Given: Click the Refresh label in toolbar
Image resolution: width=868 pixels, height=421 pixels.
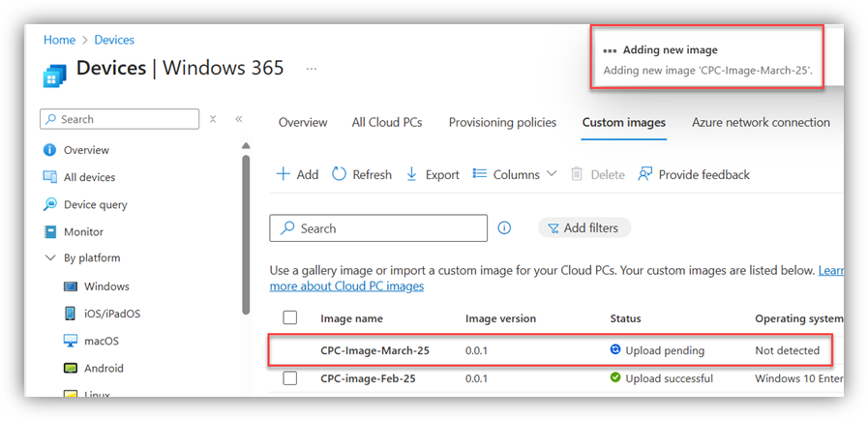Looking at the screenshot, I should [x=372, y=174].
